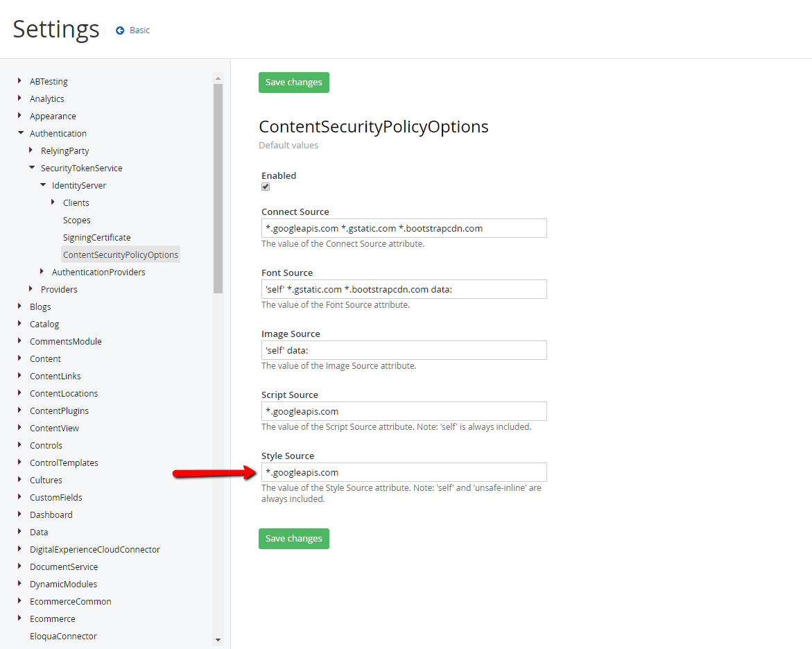The height and width of the screenshot is (649, 812).
Task: Expand the AuthenticationProviders node
Action: point(42,271)
